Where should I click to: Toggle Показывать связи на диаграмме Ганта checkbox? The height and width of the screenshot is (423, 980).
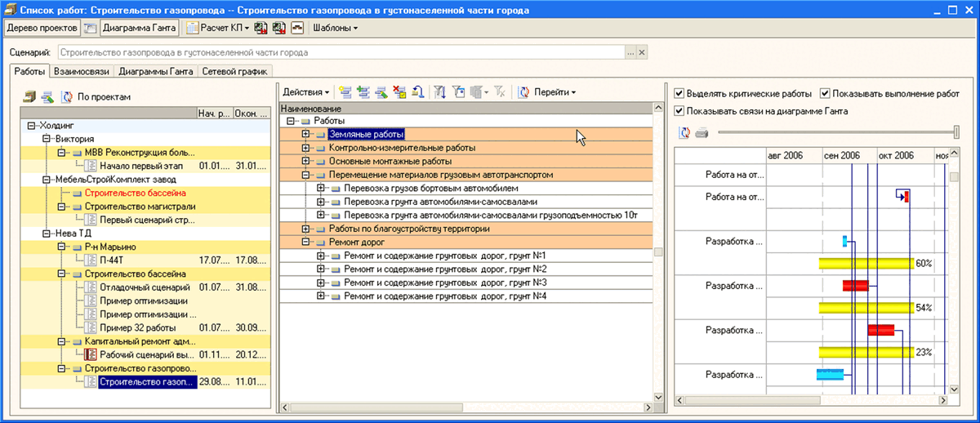point(679,111)
